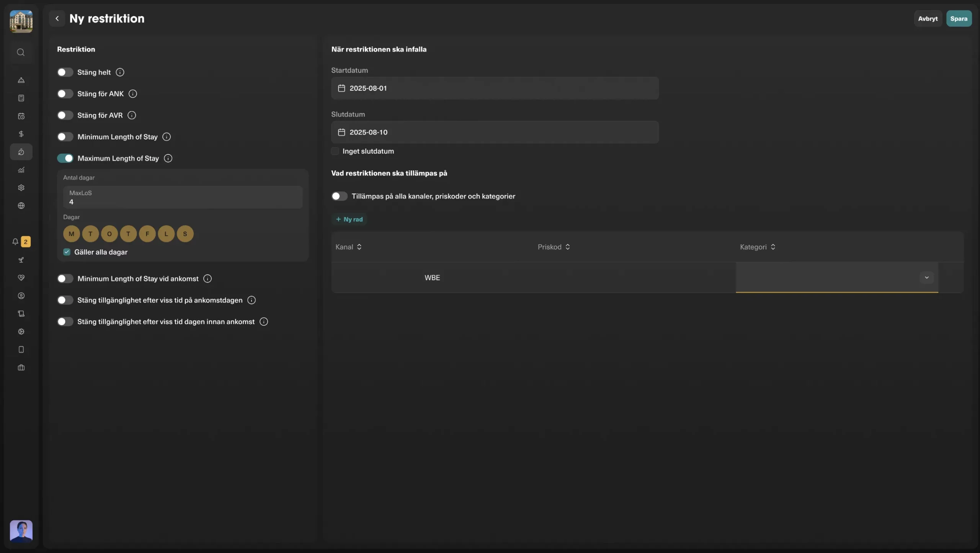
Task: Select the M day circle under Dagar
Action: 71,234
